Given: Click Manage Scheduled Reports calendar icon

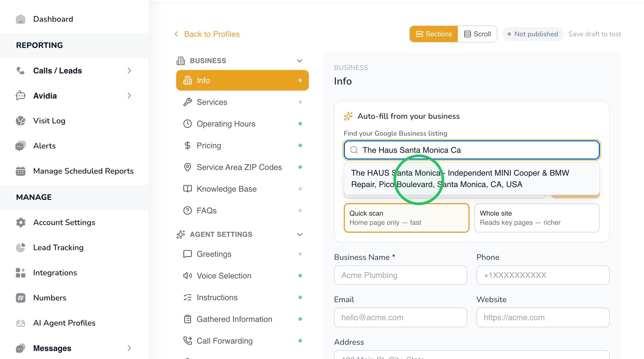Looking at the screenshot, I should (21, 171).
